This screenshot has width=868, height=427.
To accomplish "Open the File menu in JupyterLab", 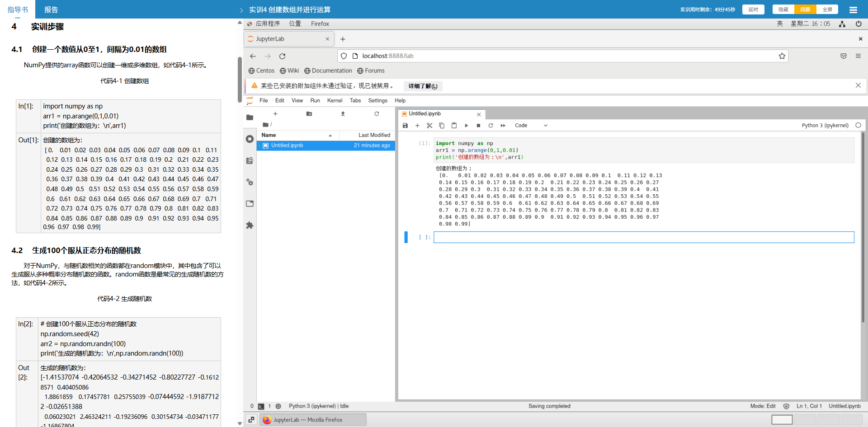I will tap(264, 101).
